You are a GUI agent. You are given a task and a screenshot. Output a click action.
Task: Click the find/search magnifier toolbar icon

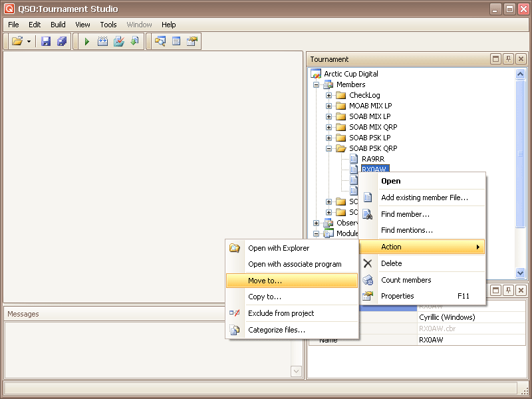coord(160,41)
